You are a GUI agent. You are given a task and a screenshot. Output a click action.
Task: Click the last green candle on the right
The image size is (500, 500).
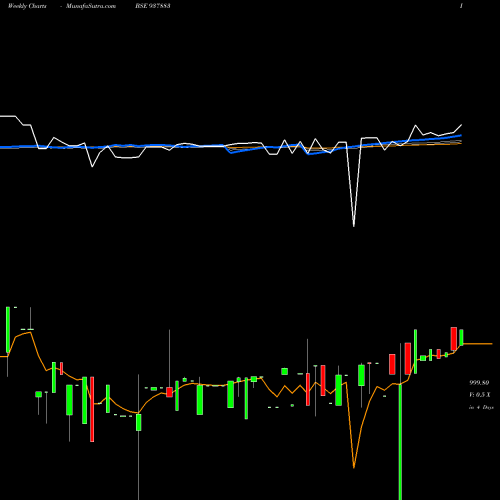point(461,337)
